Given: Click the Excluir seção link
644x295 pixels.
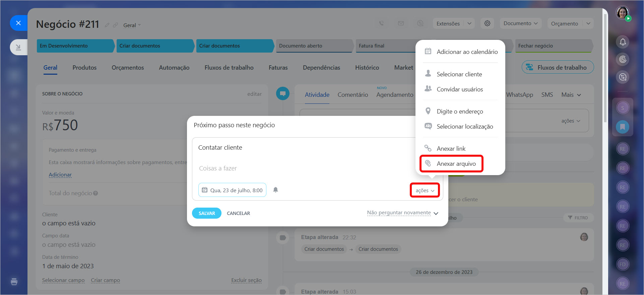Looking at the screenshot, I should point(246,280).
